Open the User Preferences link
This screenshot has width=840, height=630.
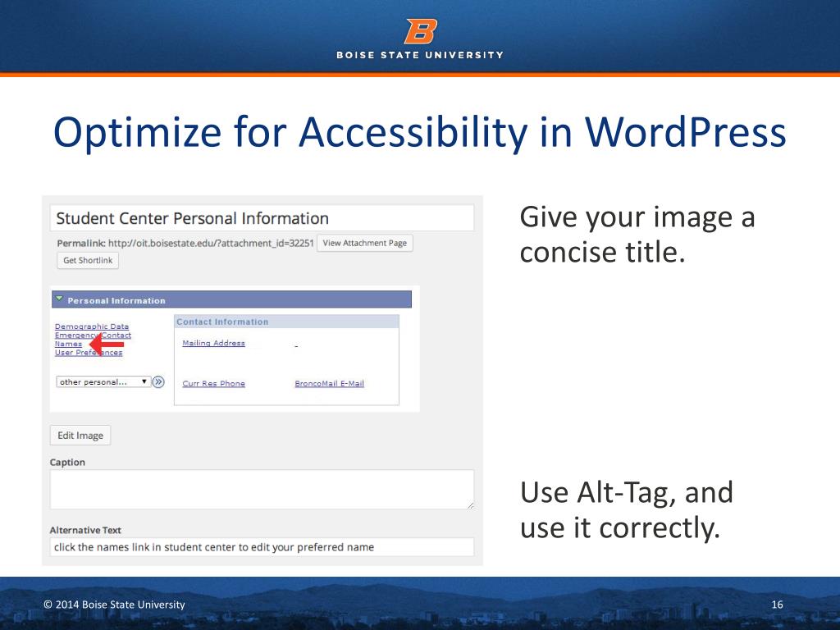coord(89,353)
